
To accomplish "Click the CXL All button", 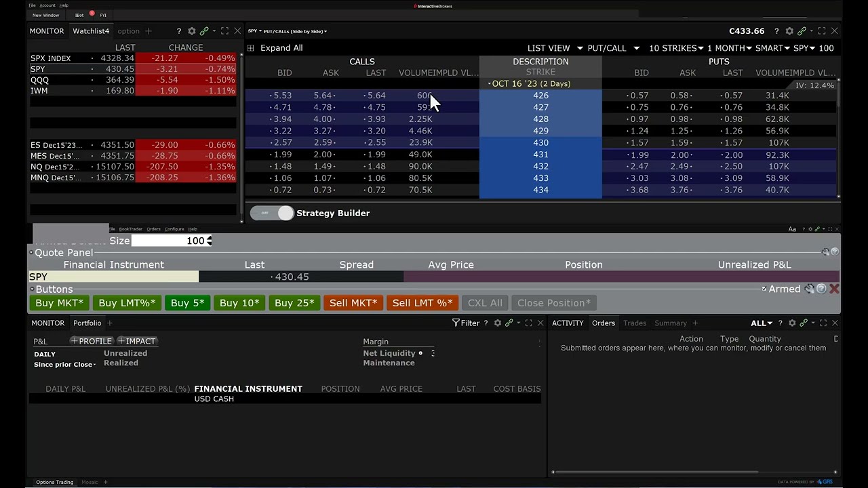I will coord(485,303).
